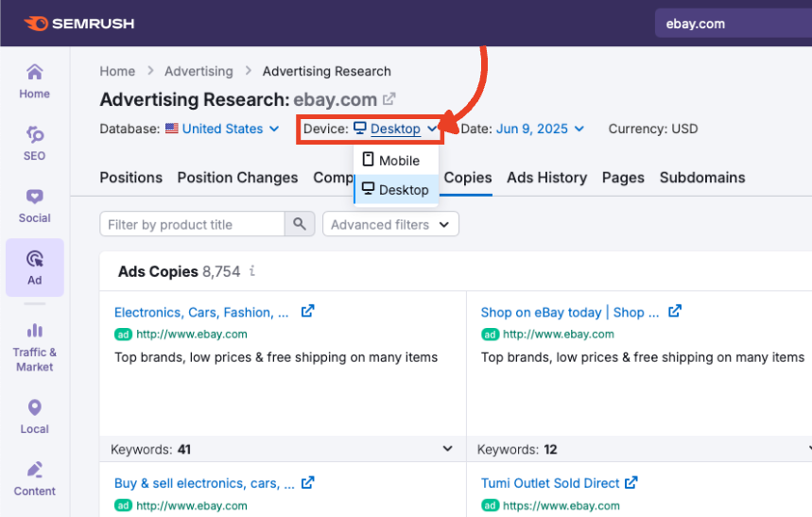Open ebay.com external link icon in heading
The width and height of the screenshot is (812, 517).
point(389,98)
